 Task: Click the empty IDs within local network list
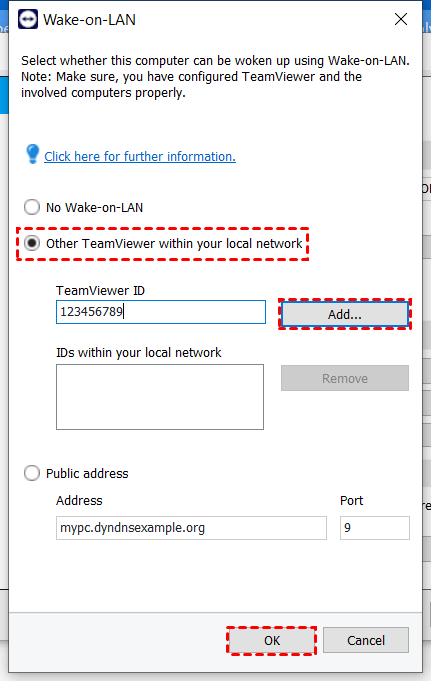[160, 397]
